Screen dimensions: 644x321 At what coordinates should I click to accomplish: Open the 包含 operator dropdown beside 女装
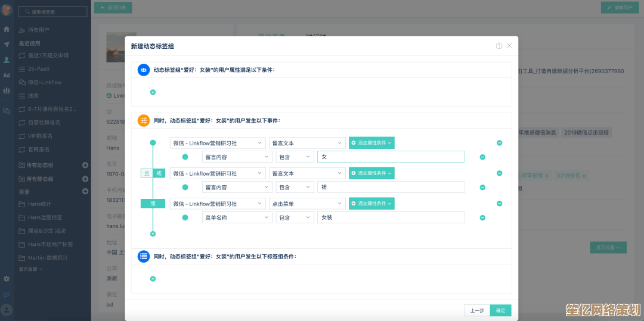point(294,218)
